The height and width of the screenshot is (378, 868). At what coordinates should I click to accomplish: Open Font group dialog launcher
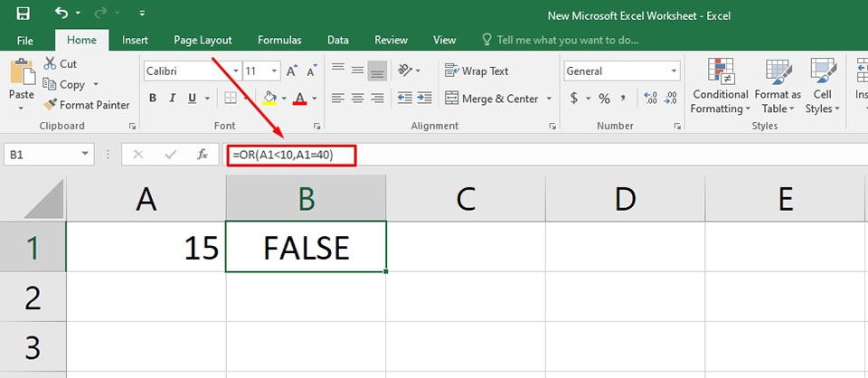[x=317, y=127]
